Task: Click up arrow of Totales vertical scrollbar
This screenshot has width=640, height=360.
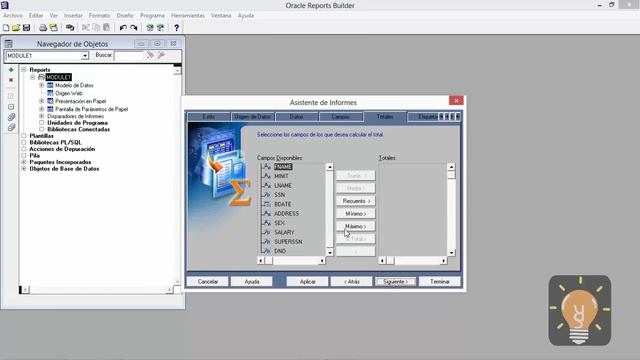Action: click(451, 167)
